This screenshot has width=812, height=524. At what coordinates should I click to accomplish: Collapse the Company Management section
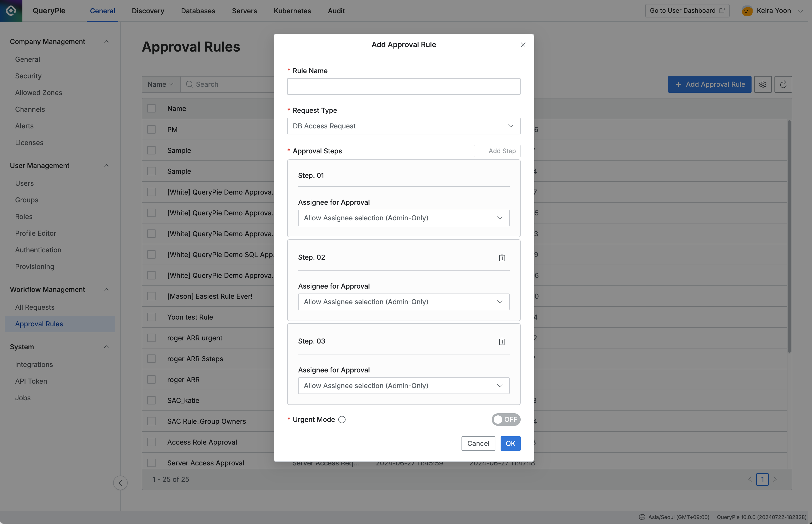coord(106,41)
